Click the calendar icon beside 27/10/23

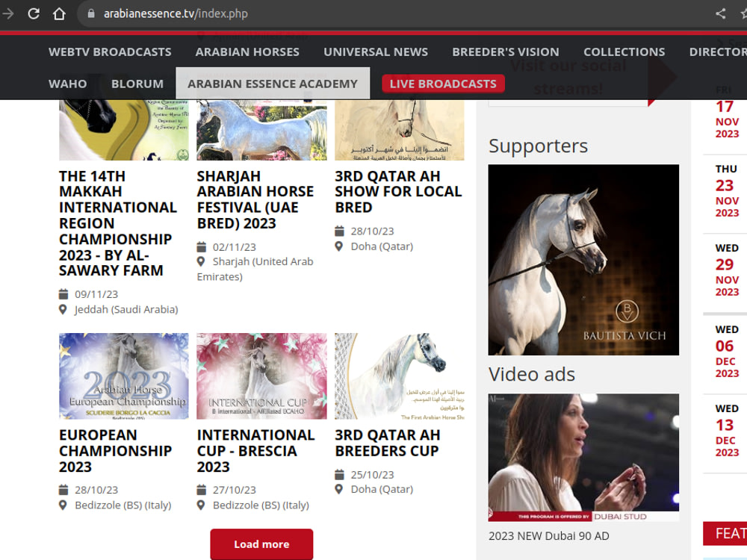202,490
